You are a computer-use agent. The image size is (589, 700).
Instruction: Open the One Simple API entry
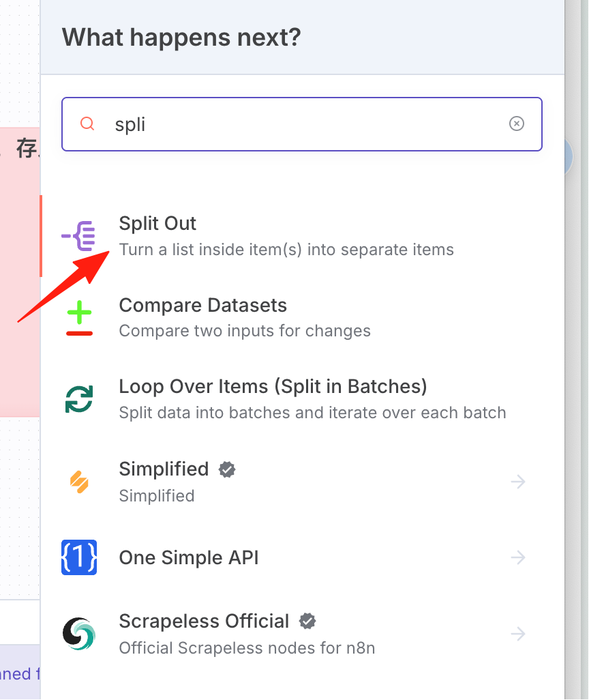(x=302, y=557)
